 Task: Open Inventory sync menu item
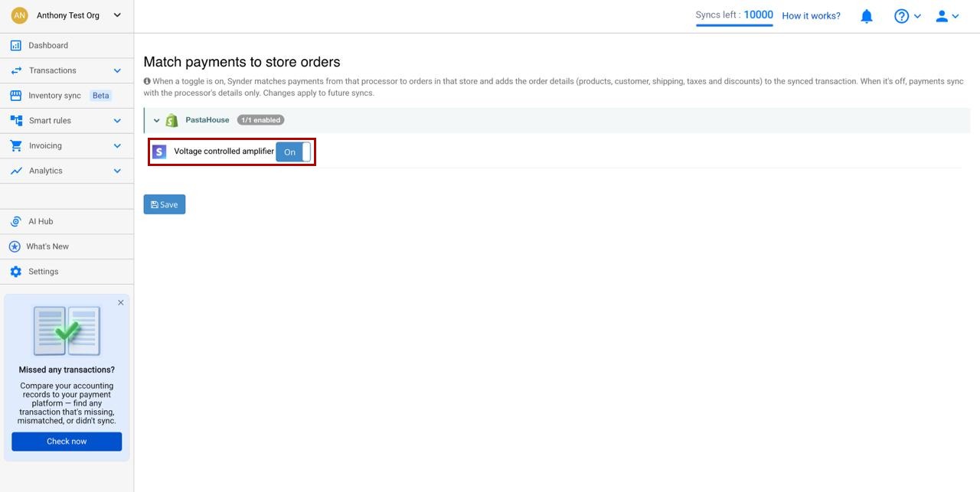coord(67,96)
